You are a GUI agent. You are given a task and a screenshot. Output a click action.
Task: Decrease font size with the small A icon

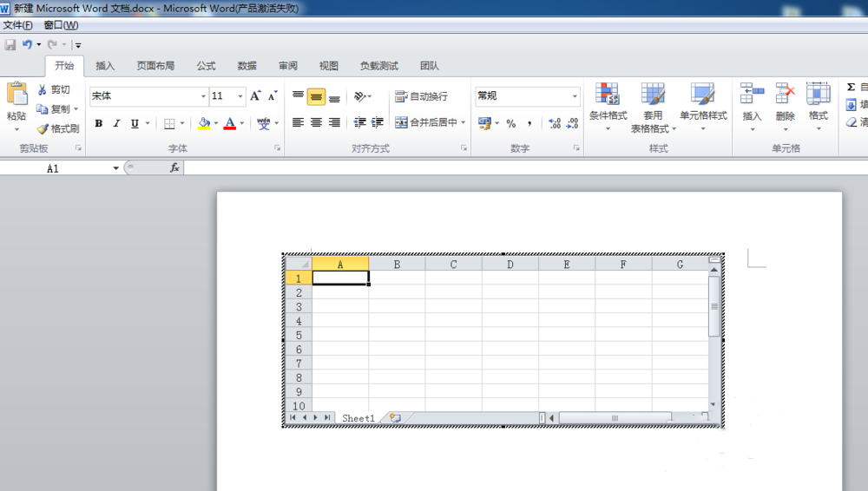[x=273, y=95]
